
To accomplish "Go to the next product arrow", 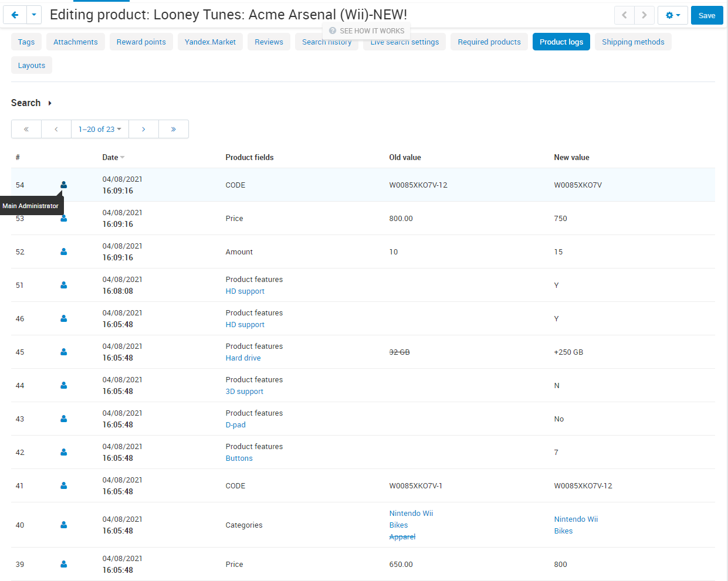I will [644, 15].
